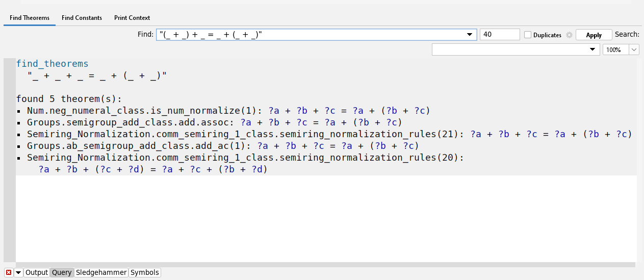The height and width of the screenshot is (280, 644).
Task: Toggle the Query dockable button
Action: click(x=62, y=273)
